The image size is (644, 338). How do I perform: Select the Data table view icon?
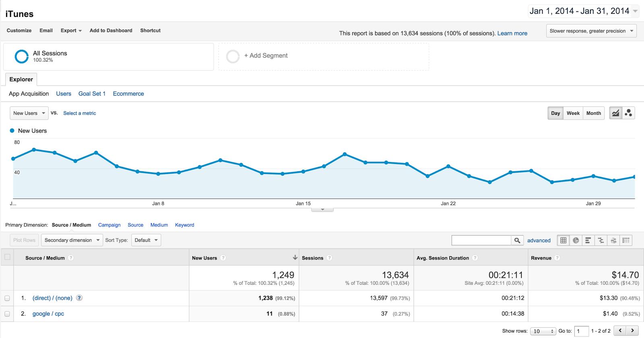coord(563,241)
